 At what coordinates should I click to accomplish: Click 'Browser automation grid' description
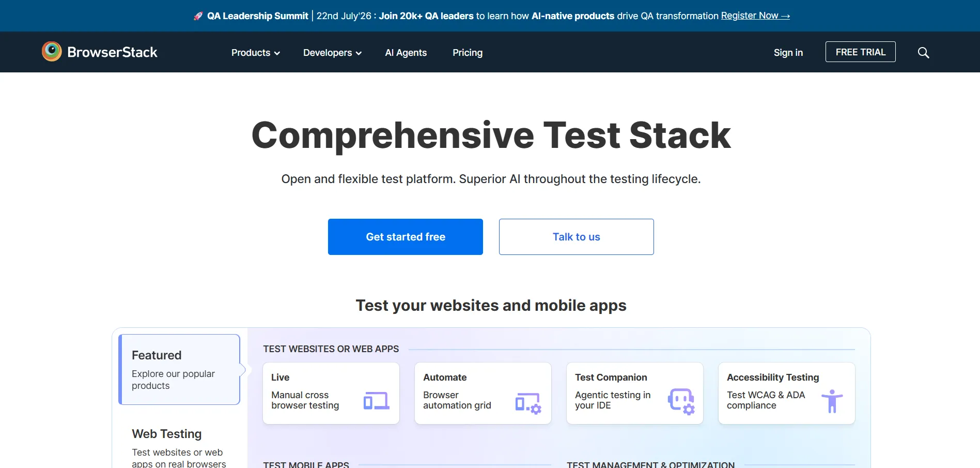point(457,400)
